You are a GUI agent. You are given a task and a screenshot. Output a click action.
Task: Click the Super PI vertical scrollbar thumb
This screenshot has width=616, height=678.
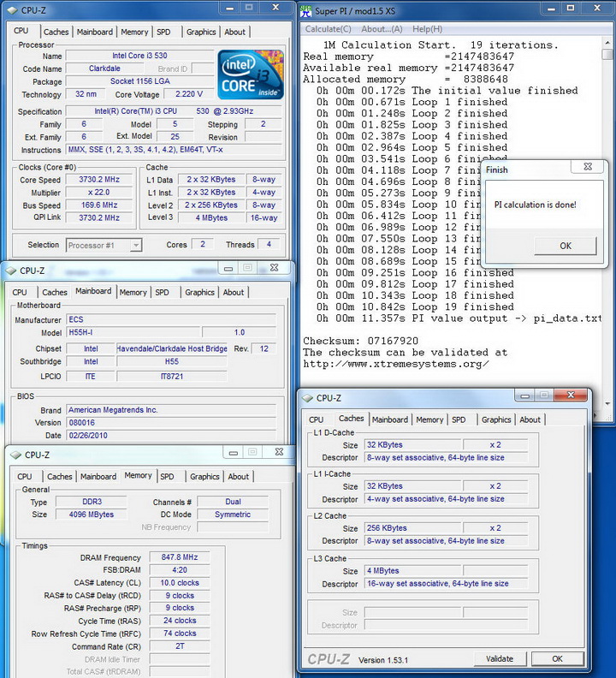tap(607, 55)
